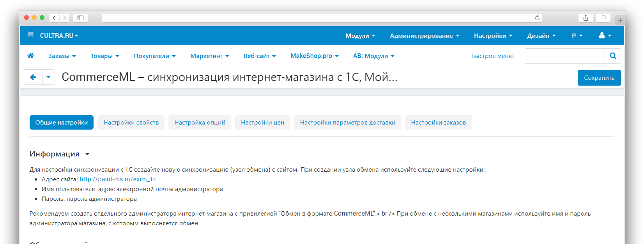Image resolution: width=644 pixels, height=244 pixels.
Task: Follow the http://paint-ms.ru/exim_1c link
Action: pyautogui.click(x=118, y=179)
